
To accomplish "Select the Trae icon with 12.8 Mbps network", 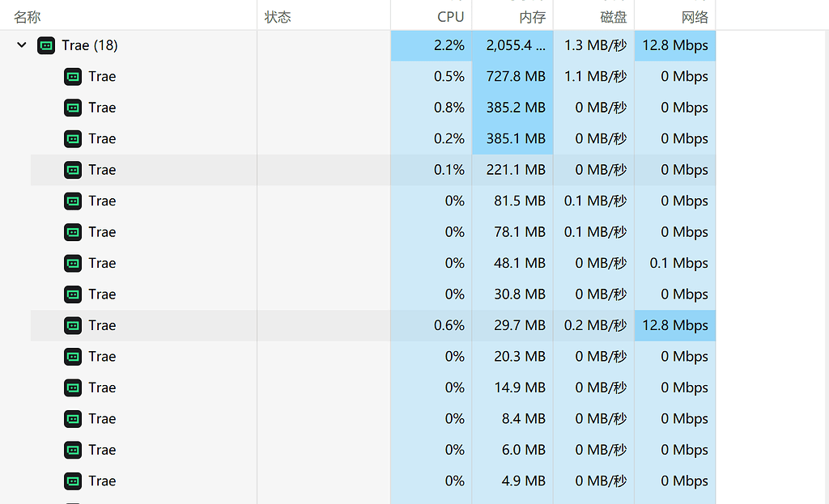I will pos(73,325).
